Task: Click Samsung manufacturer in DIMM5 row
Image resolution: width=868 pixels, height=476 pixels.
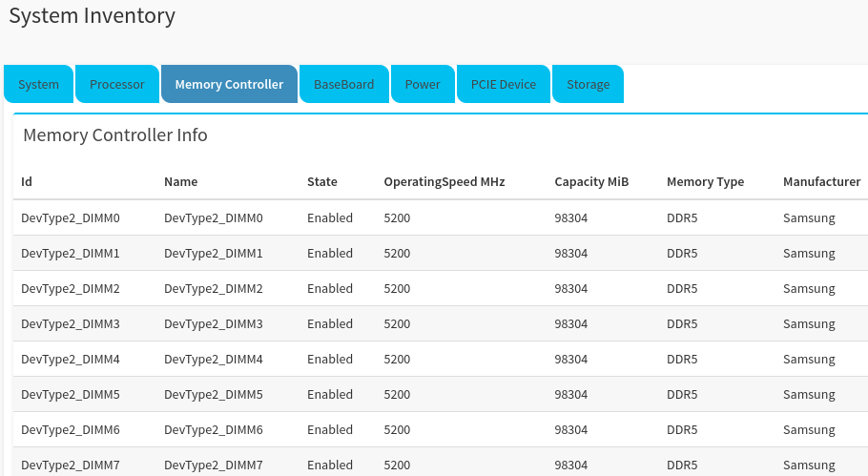Action: click(809, 395)
